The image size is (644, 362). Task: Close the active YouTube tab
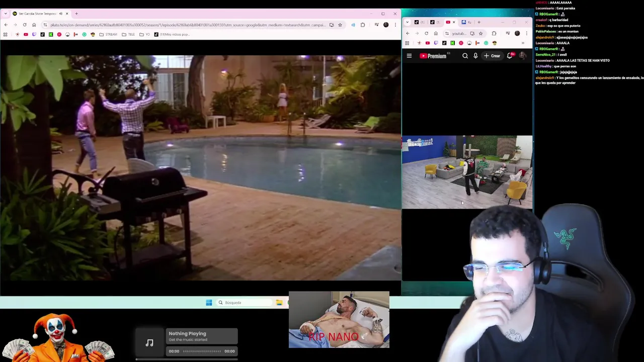tap(454, 22)
